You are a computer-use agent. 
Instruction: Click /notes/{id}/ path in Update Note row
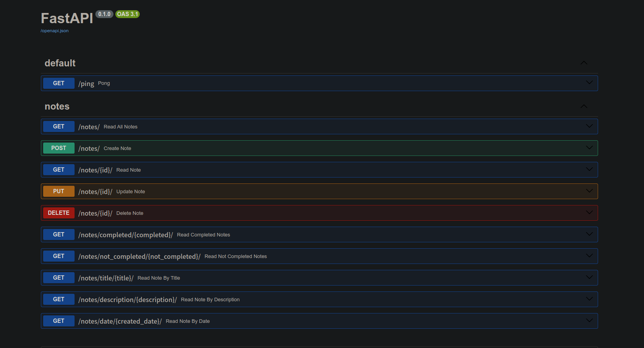coord(95,192)
